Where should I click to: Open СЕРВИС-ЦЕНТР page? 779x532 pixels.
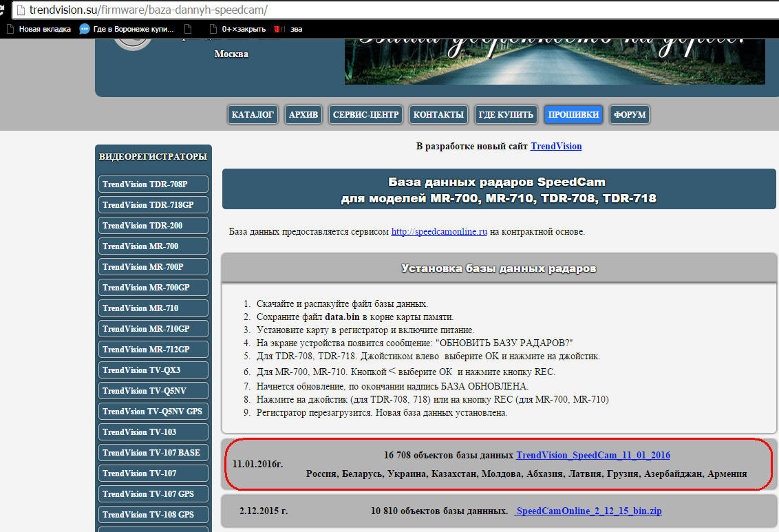(x=365, y=115)
